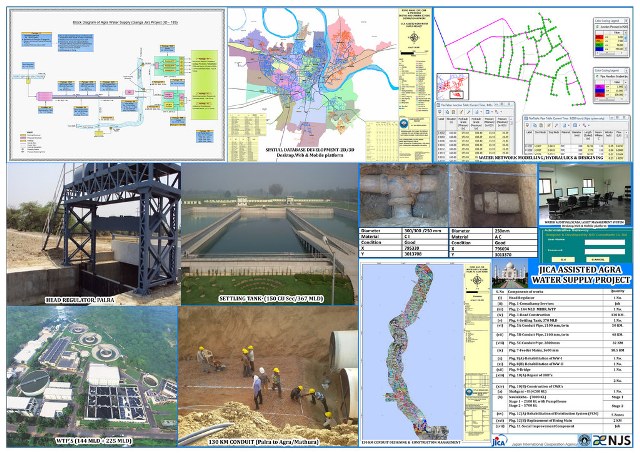Click the password field in the green login form
640x453 pixels.
point(605,251)
